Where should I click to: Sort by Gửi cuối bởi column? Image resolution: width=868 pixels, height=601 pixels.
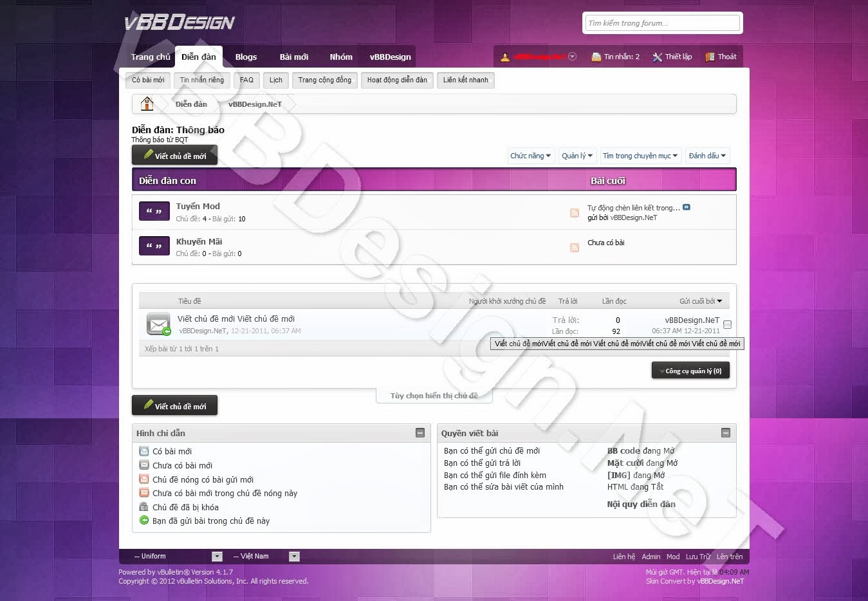701,301
